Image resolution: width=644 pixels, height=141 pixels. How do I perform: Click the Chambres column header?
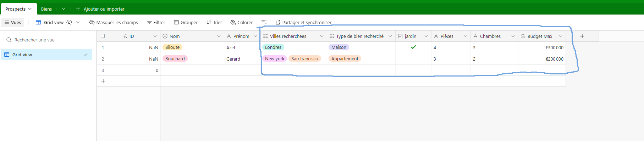click(x=494, y=36)
